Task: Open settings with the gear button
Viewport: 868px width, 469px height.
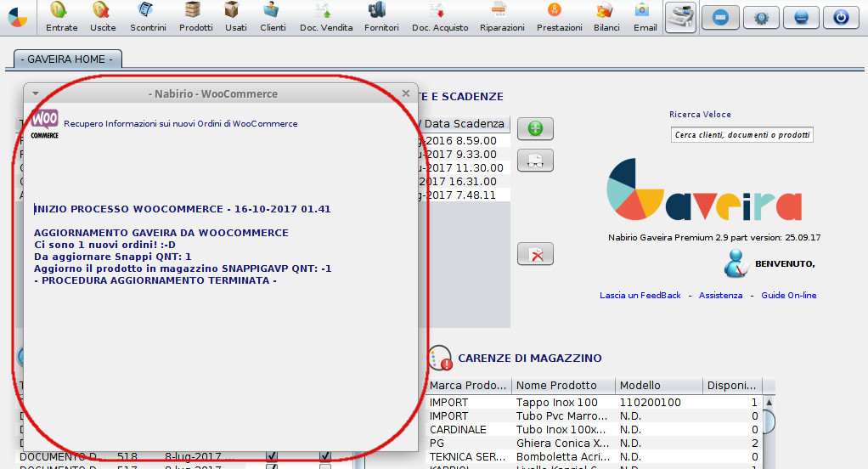Action: (761, 18)
